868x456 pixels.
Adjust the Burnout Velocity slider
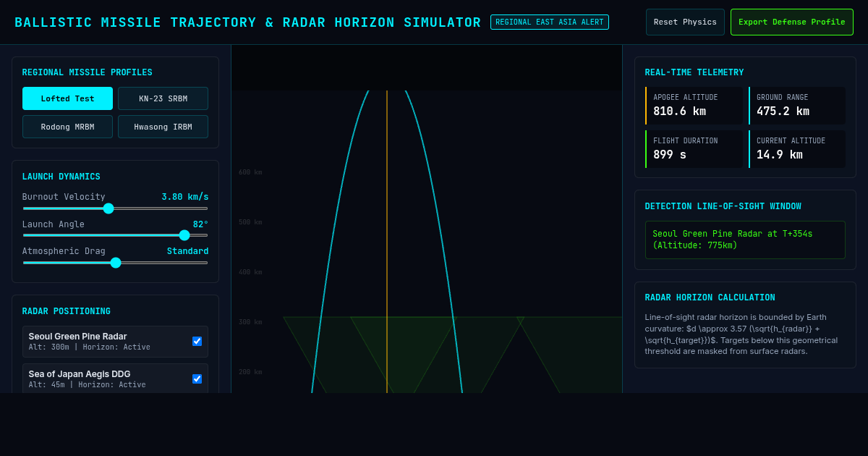click(115, 208)
